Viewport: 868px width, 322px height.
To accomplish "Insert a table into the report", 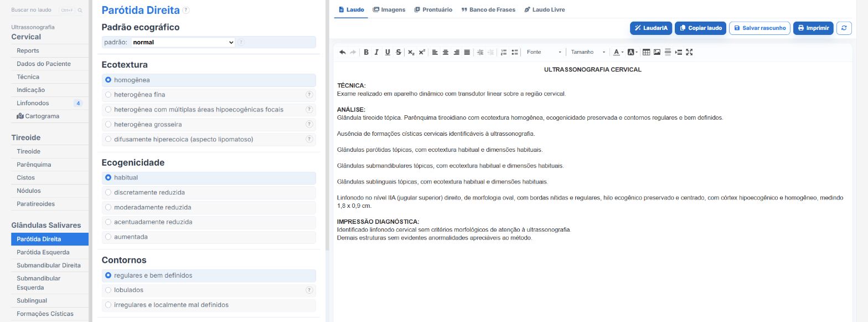I will (x=646, y=52).
